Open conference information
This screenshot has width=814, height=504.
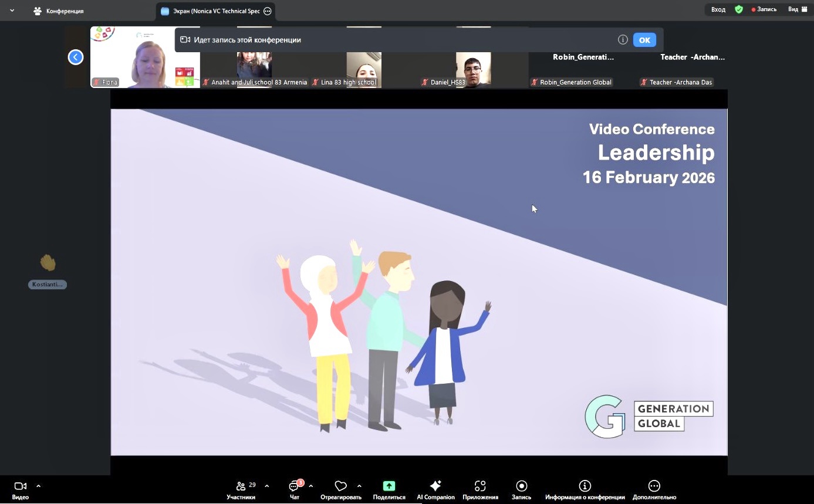[x=585, y=486]
